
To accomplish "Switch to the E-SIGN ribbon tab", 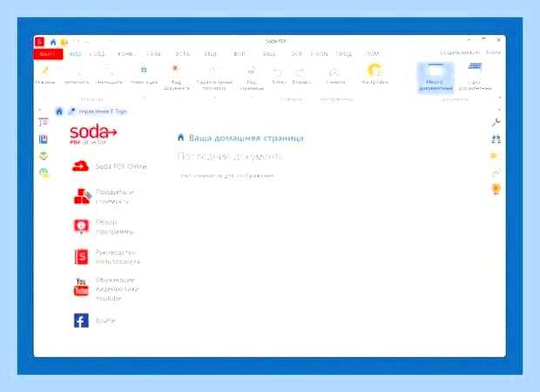I will pyautogui.click(x=319, y=53).
